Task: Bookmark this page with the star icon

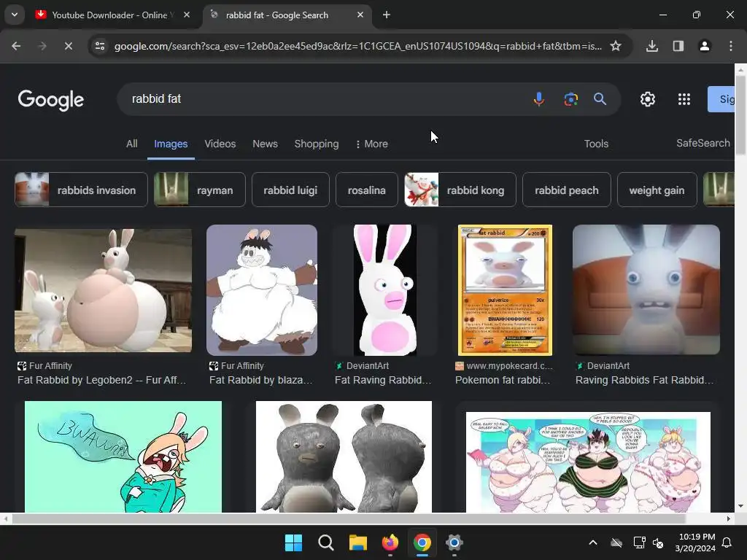Action: [x=616, y=46]
